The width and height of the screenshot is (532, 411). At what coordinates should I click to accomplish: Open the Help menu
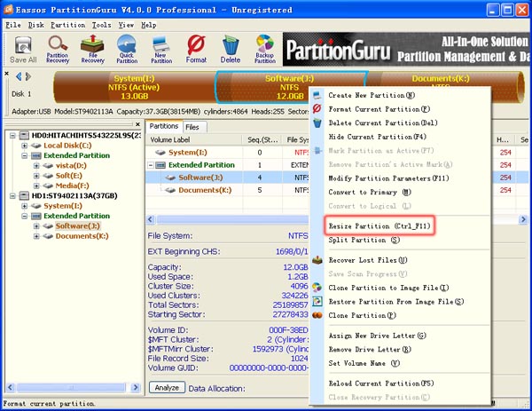coord(149,25)
